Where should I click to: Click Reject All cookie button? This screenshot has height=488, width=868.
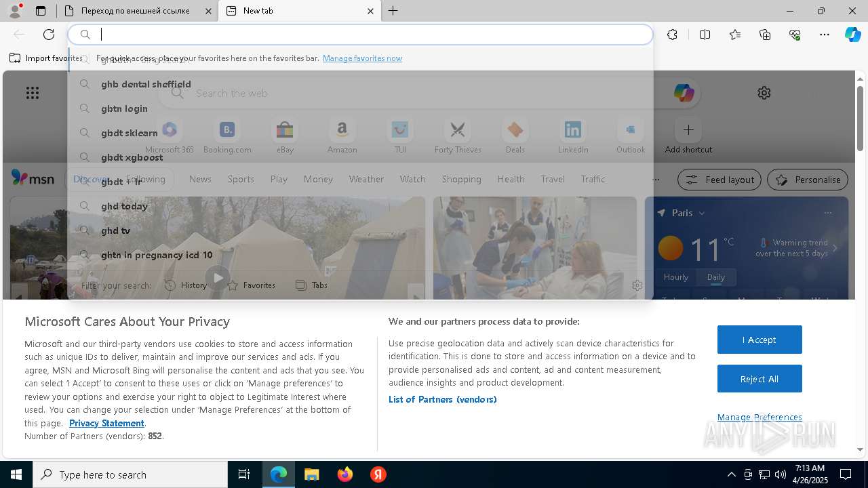pos(759,379)
